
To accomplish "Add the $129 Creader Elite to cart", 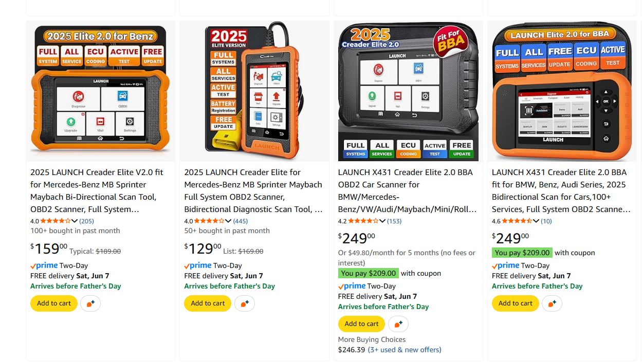I will pos(208,303).
